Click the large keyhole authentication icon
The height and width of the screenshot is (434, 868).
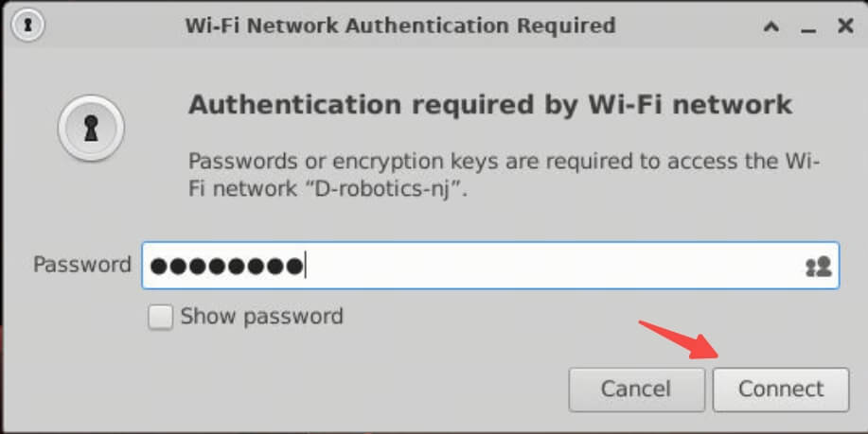[x=92, y=130]
